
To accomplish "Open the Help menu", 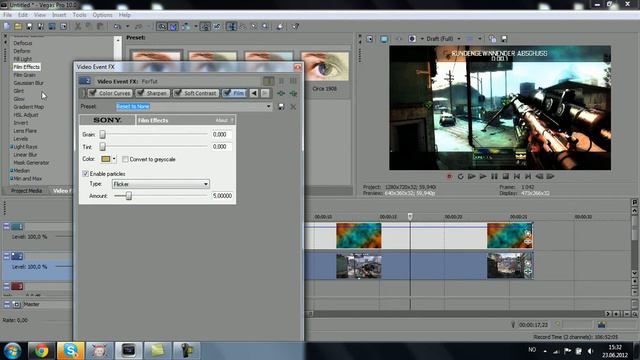I will pos(124,15).
